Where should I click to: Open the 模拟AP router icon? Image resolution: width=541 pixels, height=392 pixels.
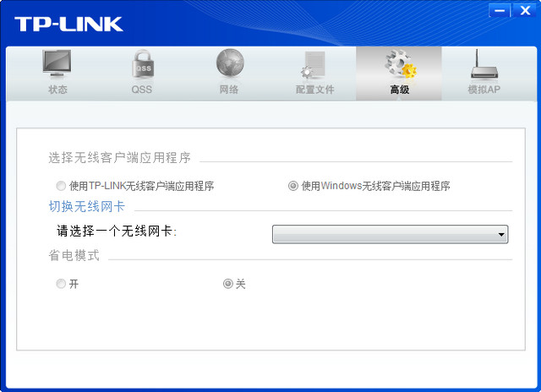pos(484,64)
